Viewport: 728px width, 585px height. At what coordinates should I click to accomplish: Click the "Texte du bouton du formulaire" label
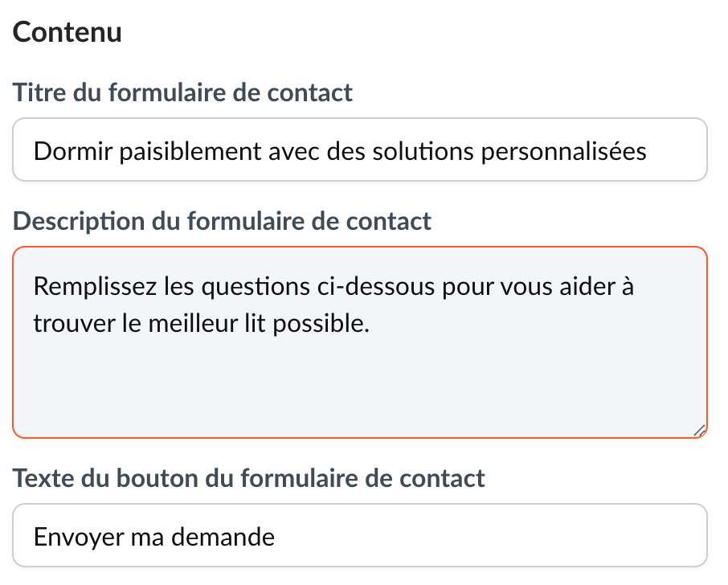249,479
